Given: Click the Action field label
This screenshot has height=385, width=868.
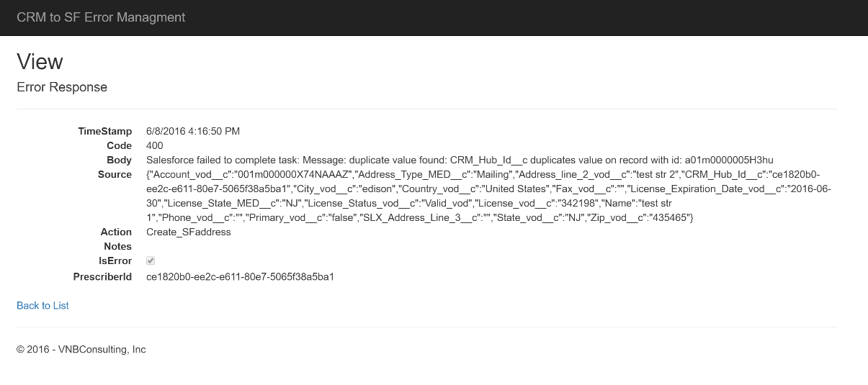Looking at the screenshot, I should click(x=116, y=232).
